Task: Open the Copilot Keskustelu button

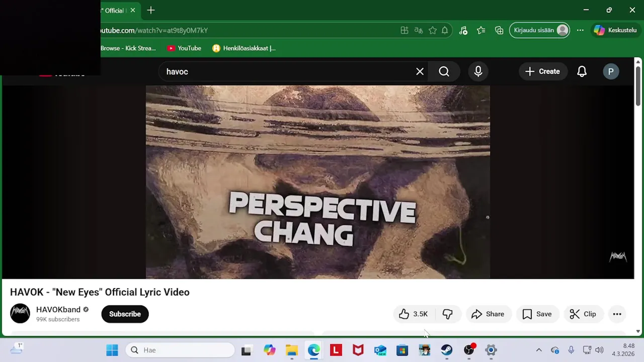Action: (x=615, y=30)
